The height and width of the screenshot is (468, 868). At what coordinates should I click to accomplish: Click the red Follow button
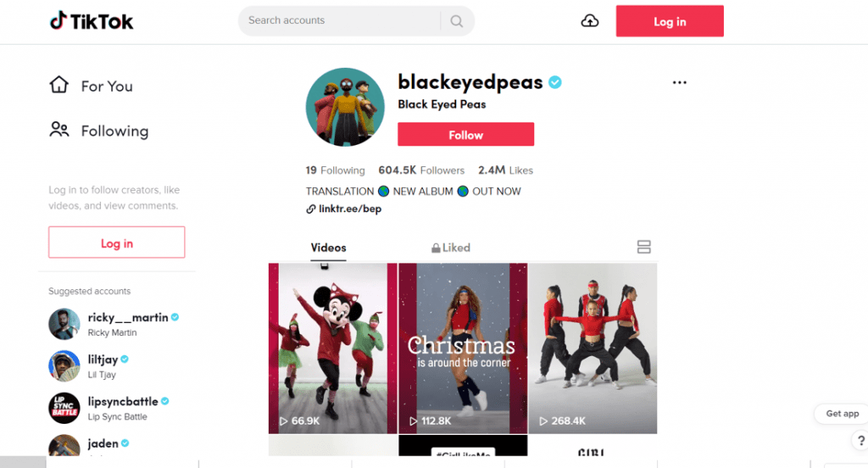coord(465,135)
